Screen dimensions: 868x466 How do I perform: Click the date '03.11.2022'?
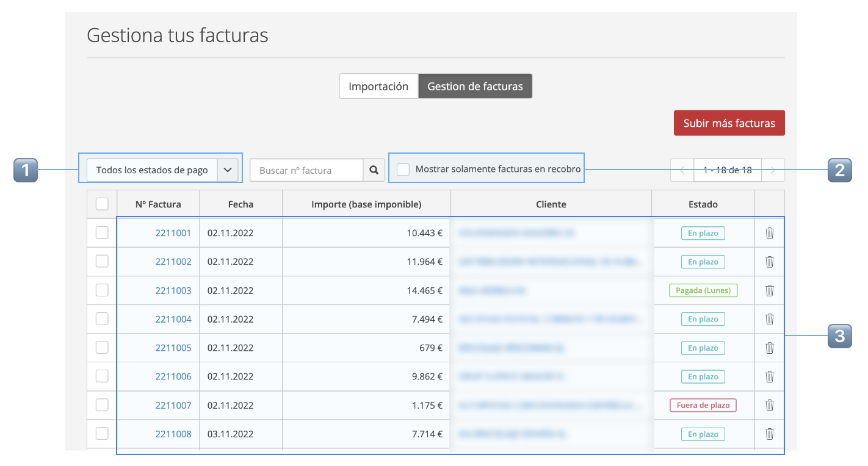[x=230, y=434]
